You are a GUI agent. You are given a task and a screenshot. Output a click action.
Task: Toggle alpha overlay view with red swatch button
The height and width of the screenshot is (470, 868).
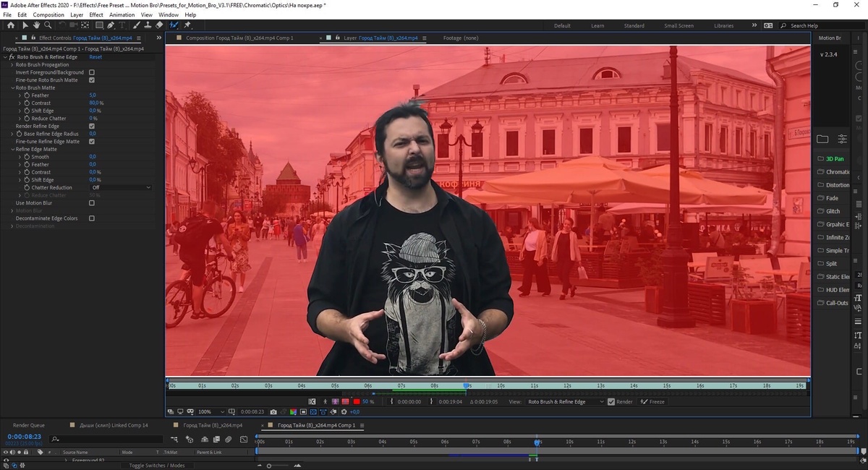pos(345,401)
